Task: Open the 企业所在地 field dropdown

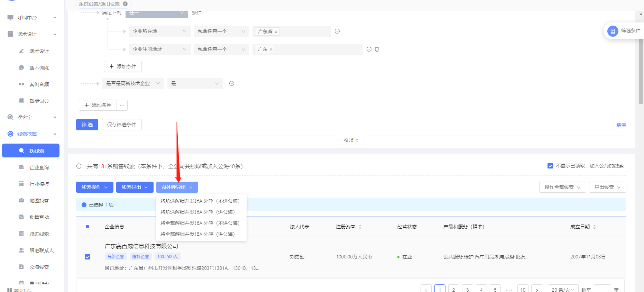Action: click(159, 31)
